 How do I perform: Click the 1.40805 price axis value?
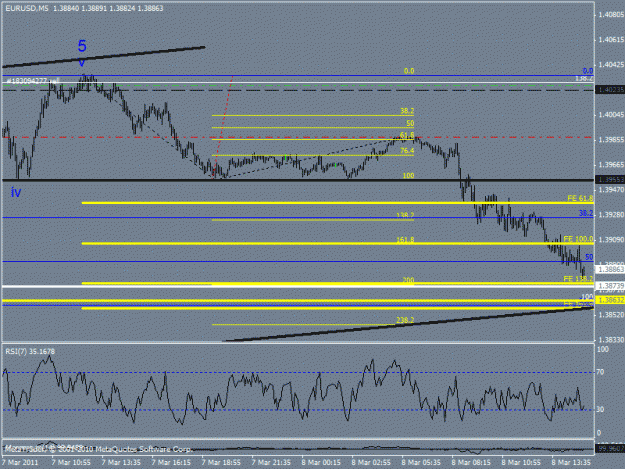pyautogui.click(x=611, y=15)
